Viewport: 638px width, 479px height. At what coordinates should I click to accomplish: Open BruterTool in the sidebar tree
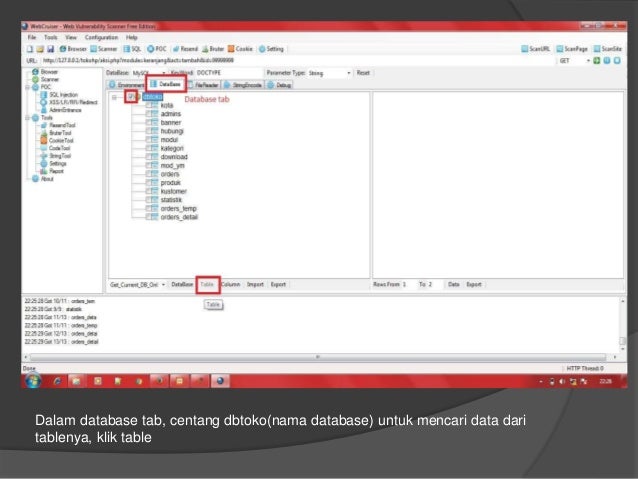point(56,133)
